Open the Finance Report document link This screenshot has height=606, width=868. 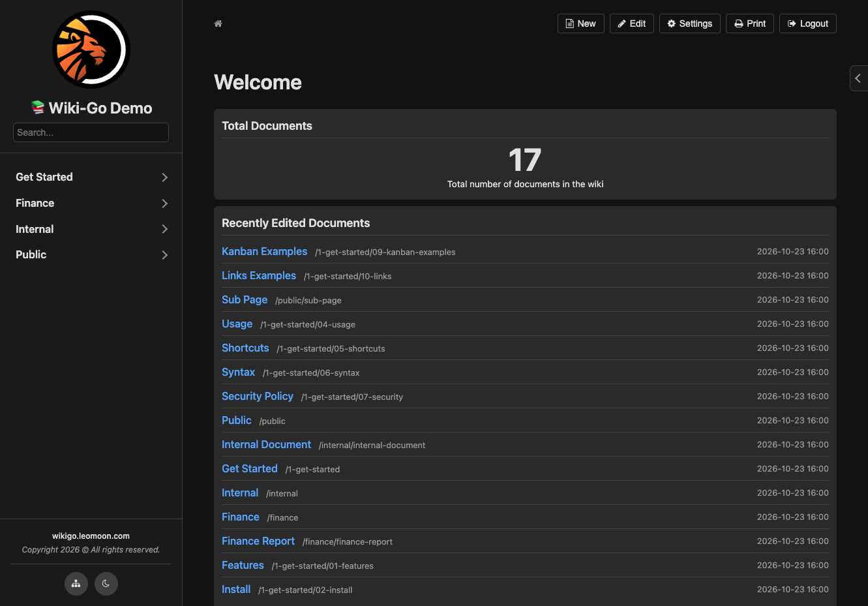tap(258, 541)
